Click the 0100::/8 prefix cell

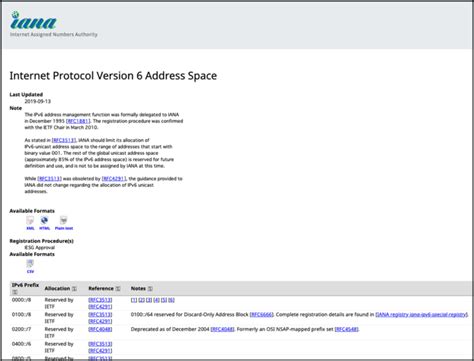[x=21, y=315]
